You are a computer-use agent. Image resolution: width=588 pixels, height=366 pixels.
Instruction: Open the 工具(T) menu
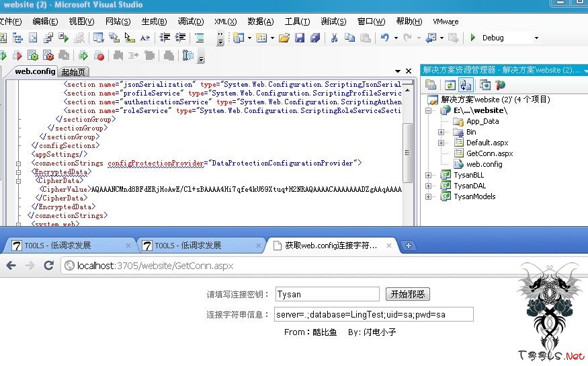coord(298,22)
